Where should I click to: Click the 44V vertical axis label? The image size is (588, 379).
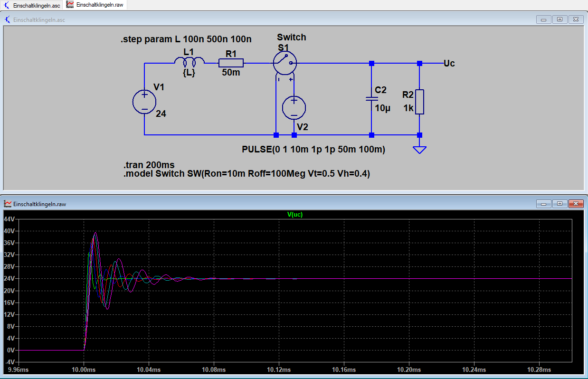pos(9,219)
